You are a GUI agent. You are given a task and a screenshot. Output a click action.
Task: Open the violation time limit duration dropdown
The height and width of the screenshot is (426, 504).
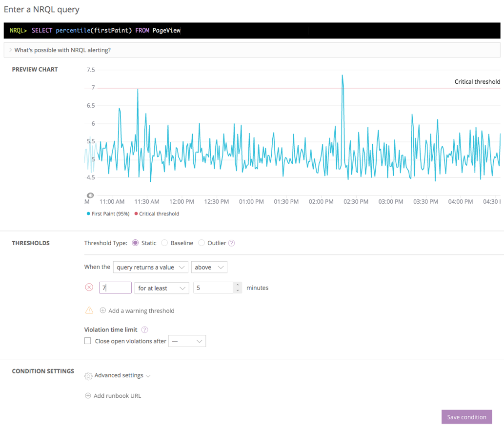click(187, 341)
